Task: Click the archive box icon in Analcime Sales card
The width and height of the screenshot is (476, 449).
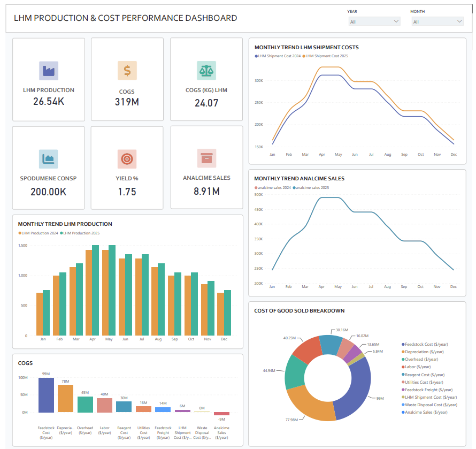Action: [207, 158]
